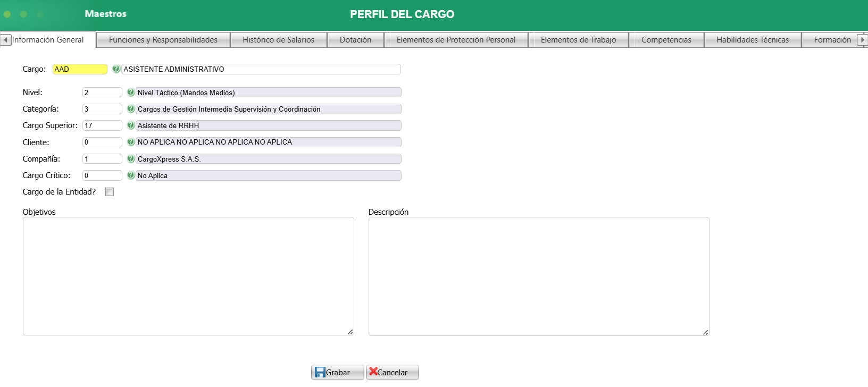Switch to Funciones y Responsabilidades tab
Image resolution: width=868 pixels, height=387 pixels.
(x=163, y=40)
